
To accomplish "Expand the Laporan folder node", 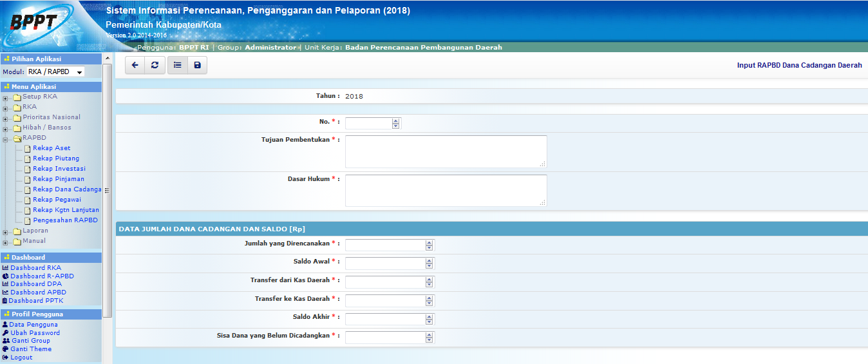I will click(6, 231).
